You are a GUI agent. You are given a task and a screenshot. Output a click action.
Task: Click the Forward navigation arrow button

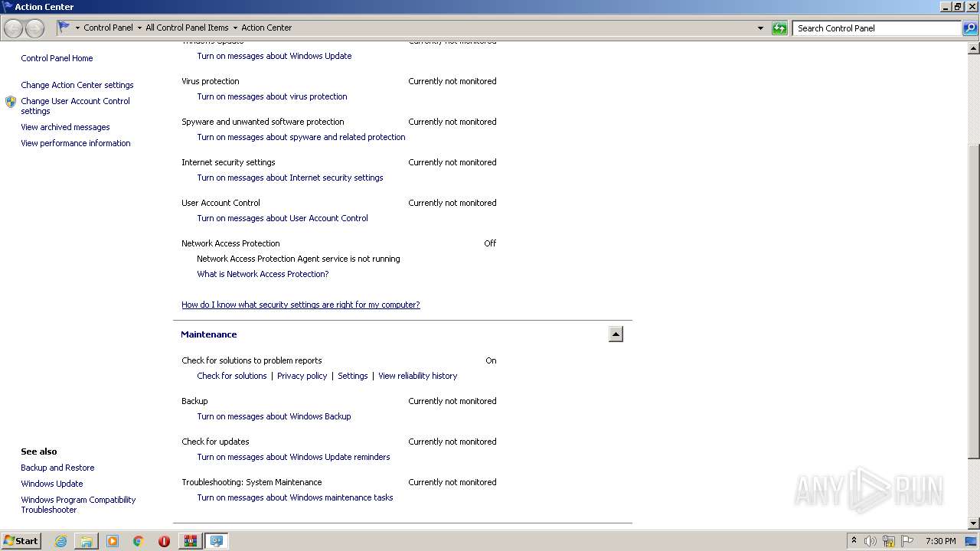34,28
